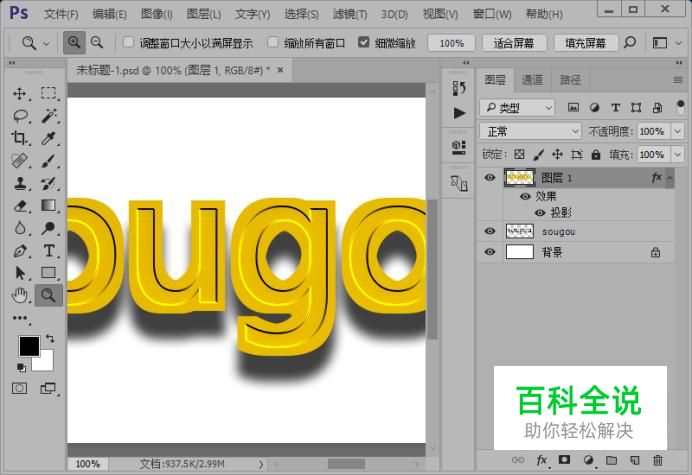Uncheck scrubby zoom checkbox
The height and width of the screenshot is (475, 692).
tap(363, 42)
